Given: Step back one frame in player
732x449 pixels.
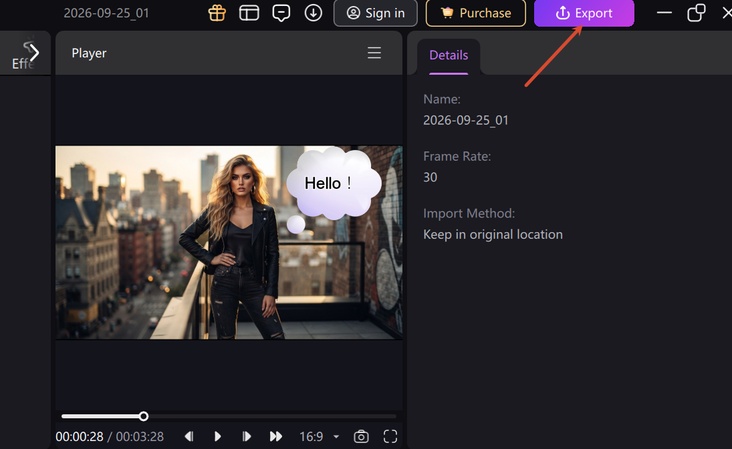Looking at the screenshot, I should click(x=189, y=436).
